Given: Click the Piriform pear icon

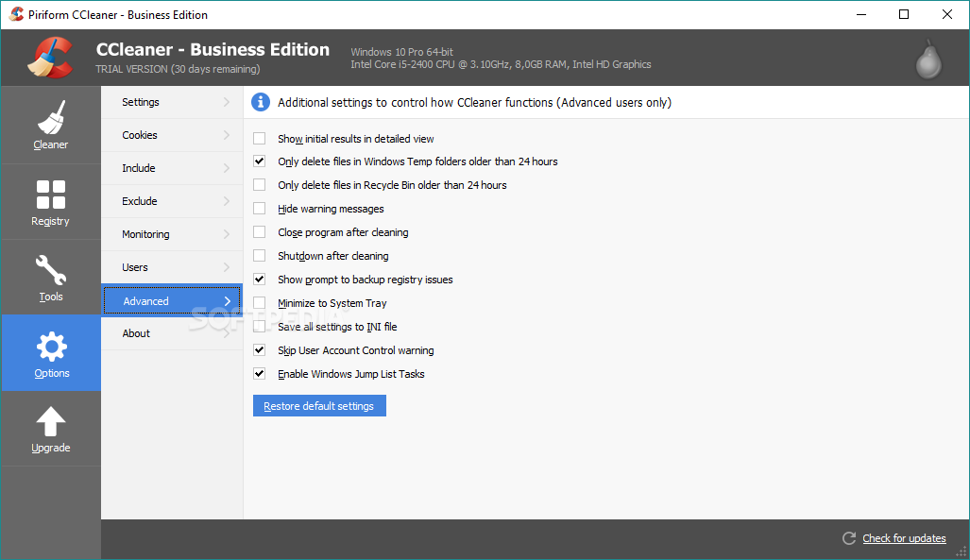Looking at the screenshot, I should (928, 59).
